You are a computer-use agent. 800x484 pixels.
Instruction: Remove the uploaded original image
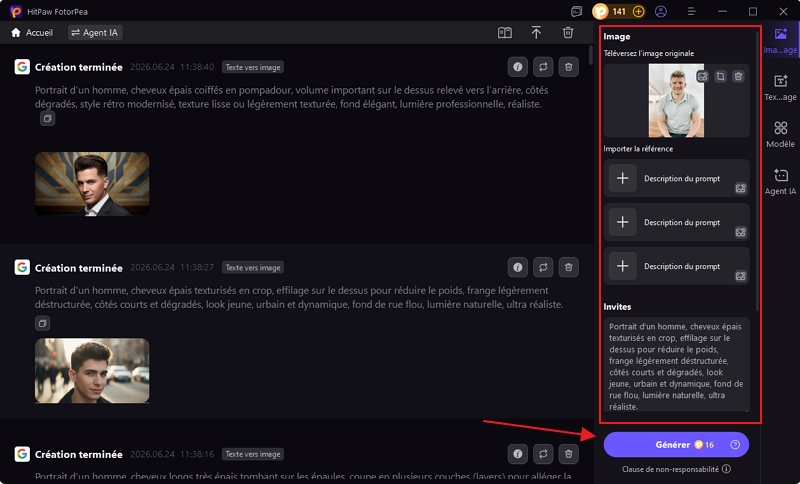(x=738, y=77)
